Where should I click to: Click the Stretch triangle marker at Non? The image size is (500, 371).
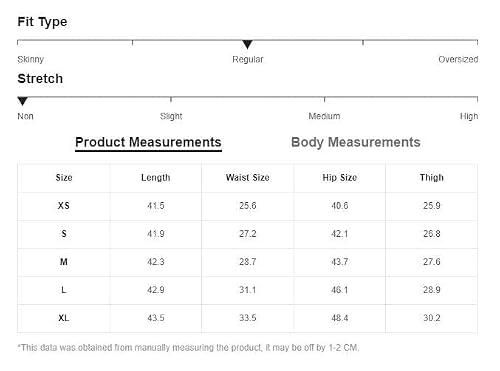[x=22, y=101]
